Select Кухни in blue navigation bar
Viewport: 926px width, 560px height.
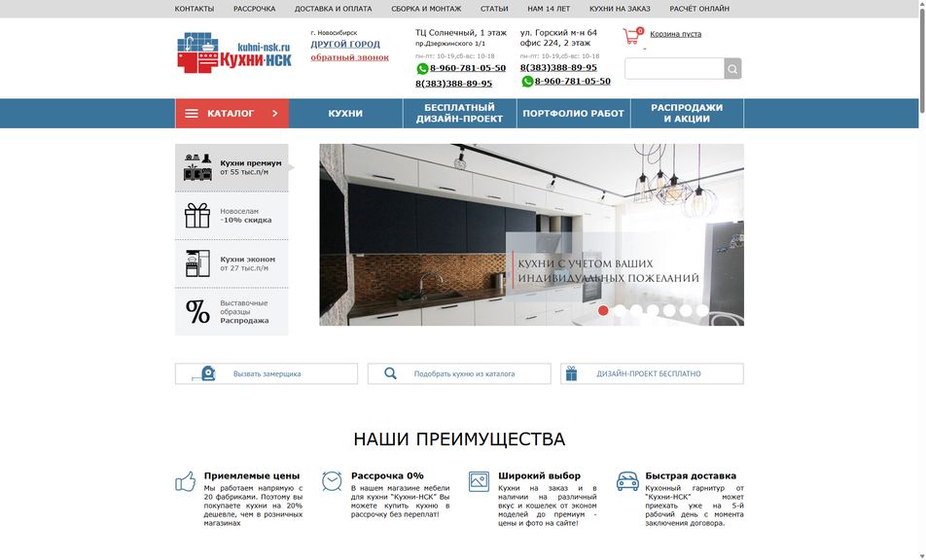tap(345, 114)
